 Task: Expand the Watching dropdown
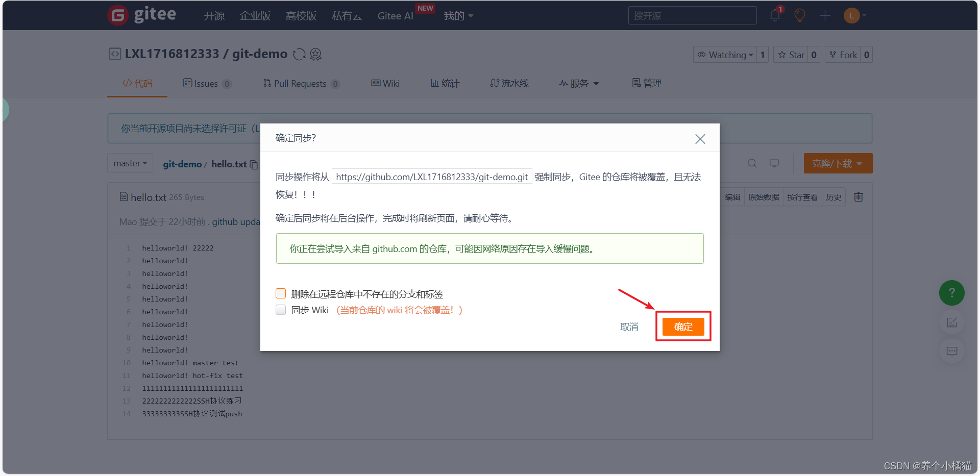tap(725, 55)
